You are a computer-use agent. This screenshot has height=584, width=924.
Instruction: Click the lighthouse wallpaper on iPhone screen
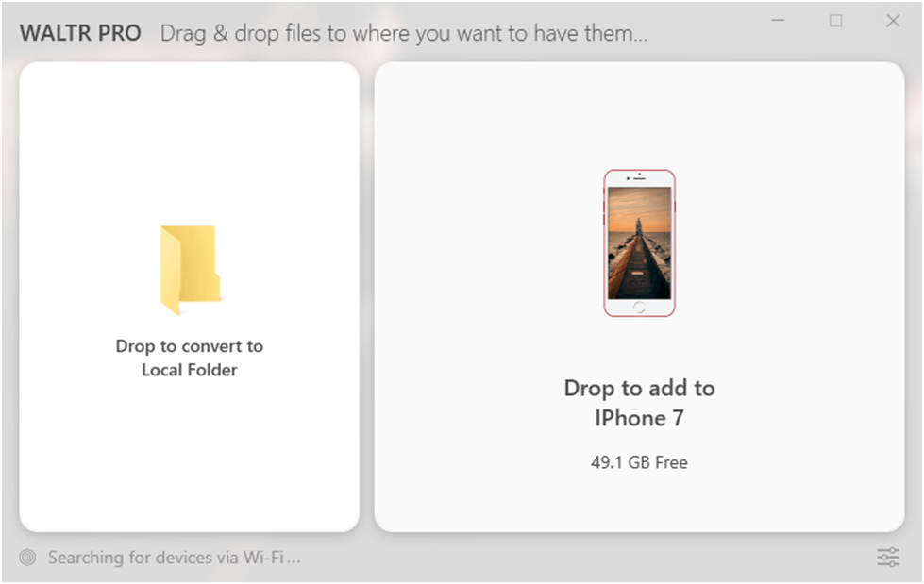[639, 242]
